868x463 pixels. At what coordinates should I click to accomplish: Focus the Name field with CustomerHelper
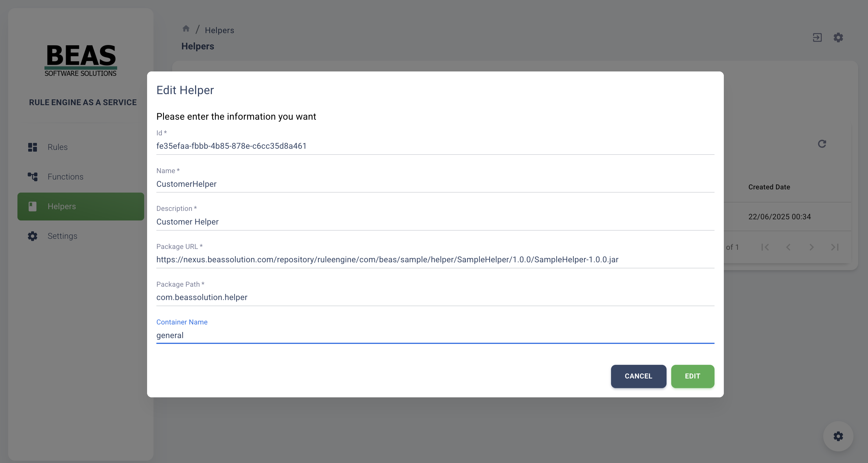(x=435, y=184)
